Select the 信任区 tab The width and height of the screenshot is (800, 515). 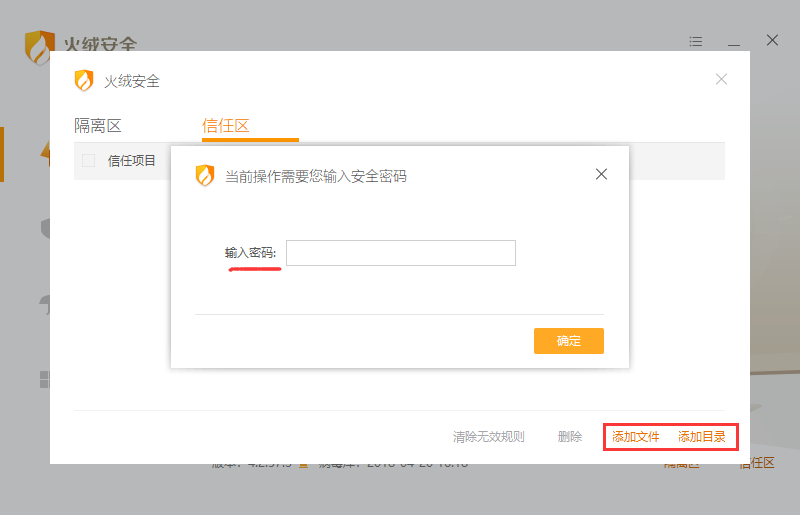226,126
